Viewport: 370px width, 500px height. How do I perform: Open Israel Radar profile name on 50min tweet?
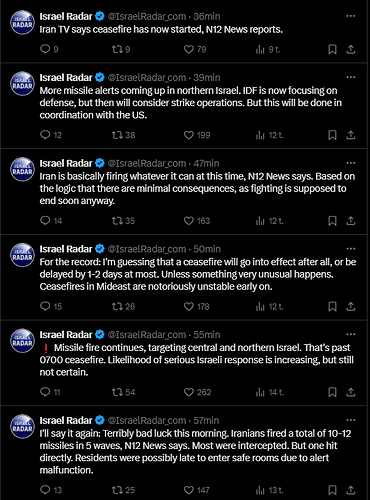click(x=66, y=249)
